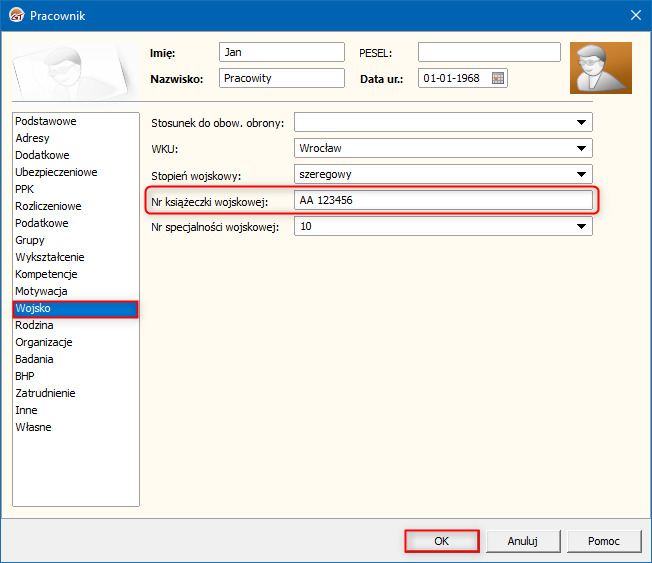The width and height of the screenshot is (652, 563).
Task: Go to the Wykształcenie section
Action: click(50, 257)
